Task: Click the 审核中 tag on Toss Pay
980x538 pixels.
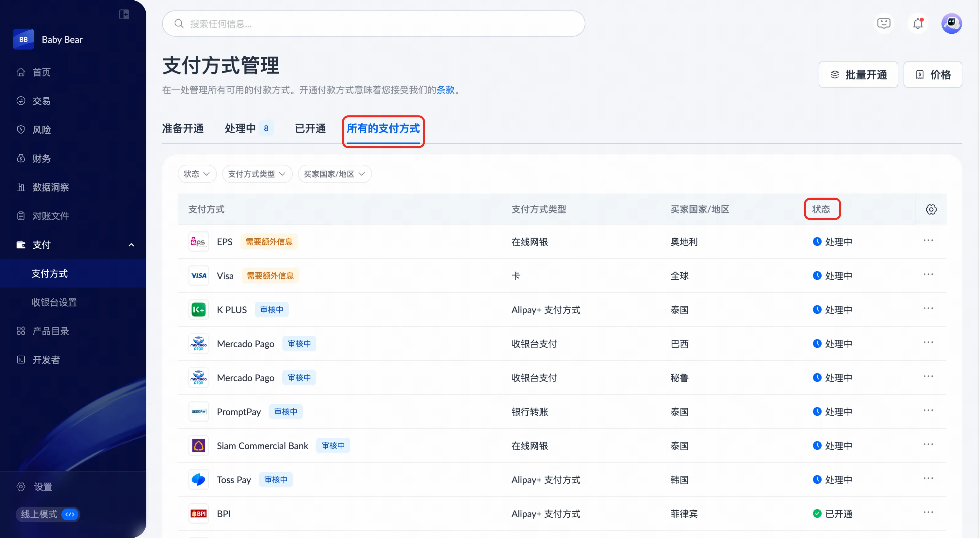Action: point(276,479)
